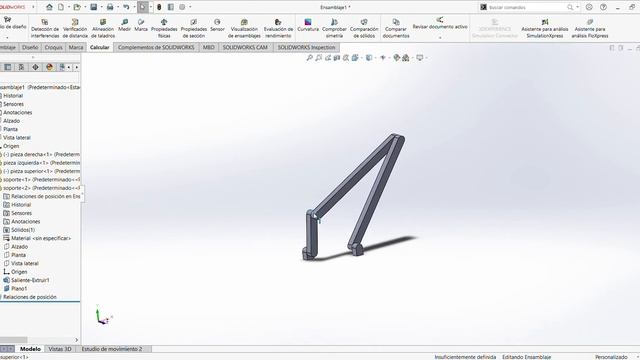Select pieza izquierda<1> component

coord(41,163)
